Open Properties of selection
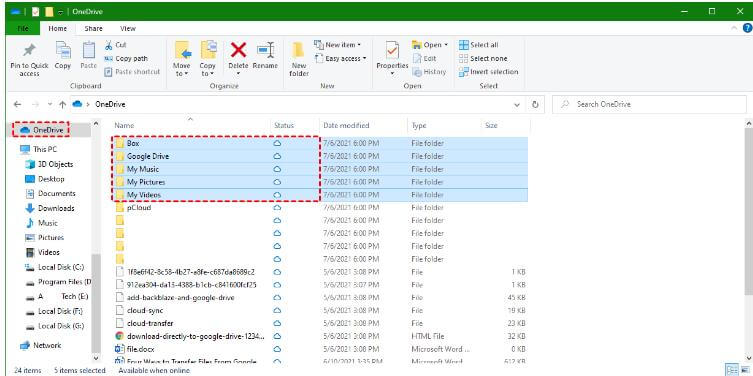 pos(392,59)
